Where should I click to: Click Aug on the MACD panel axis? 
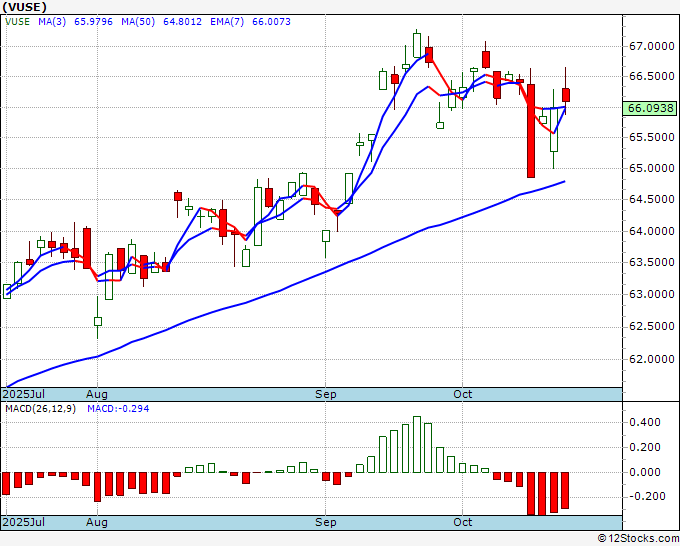97,522
